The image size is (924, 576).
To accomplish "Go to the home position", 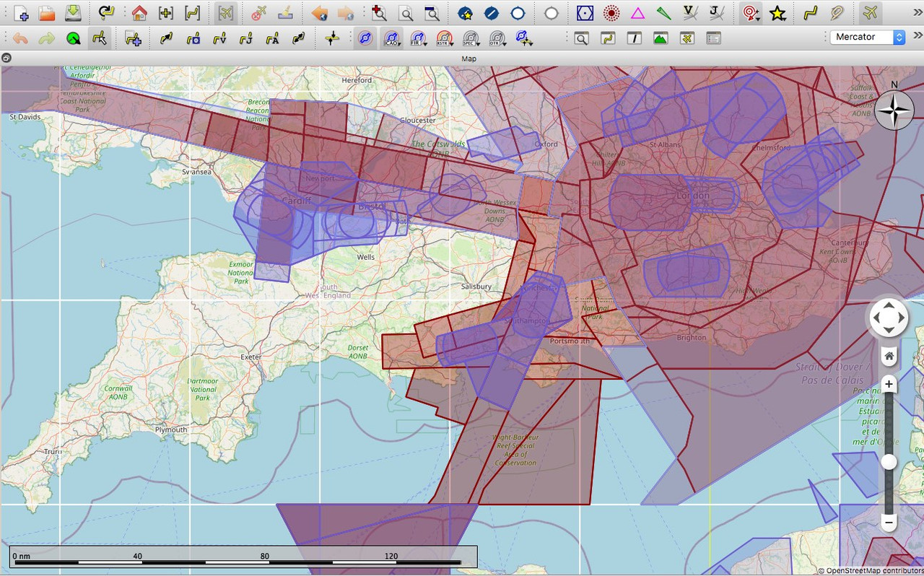I will pos(140,13).
